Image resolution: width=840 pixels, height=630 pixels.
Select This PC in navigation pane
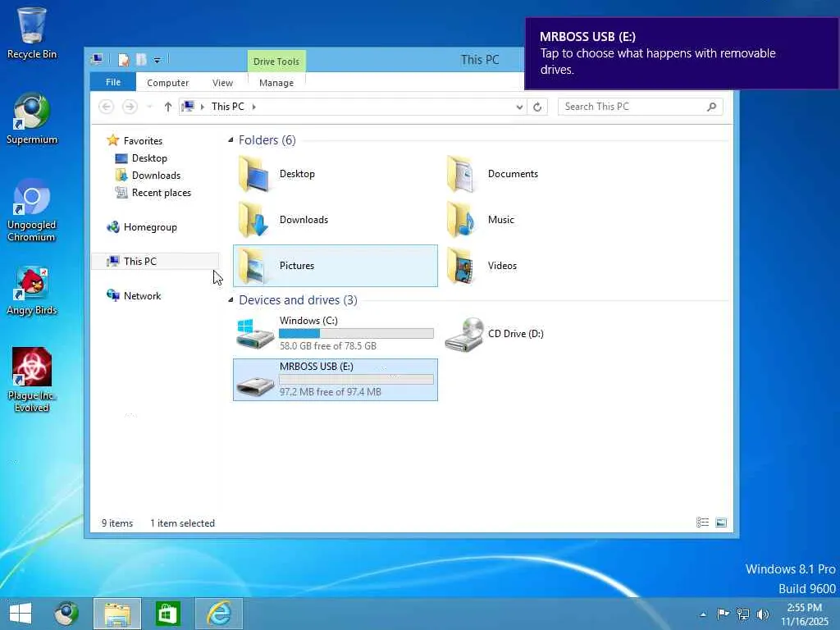(x=155, y=262)
